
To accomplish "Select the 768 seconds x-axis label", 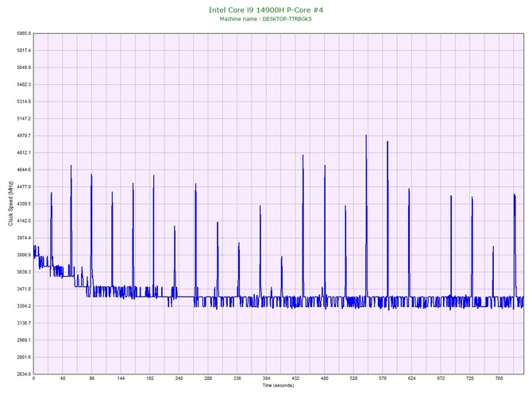I will [x=499, y=378].
